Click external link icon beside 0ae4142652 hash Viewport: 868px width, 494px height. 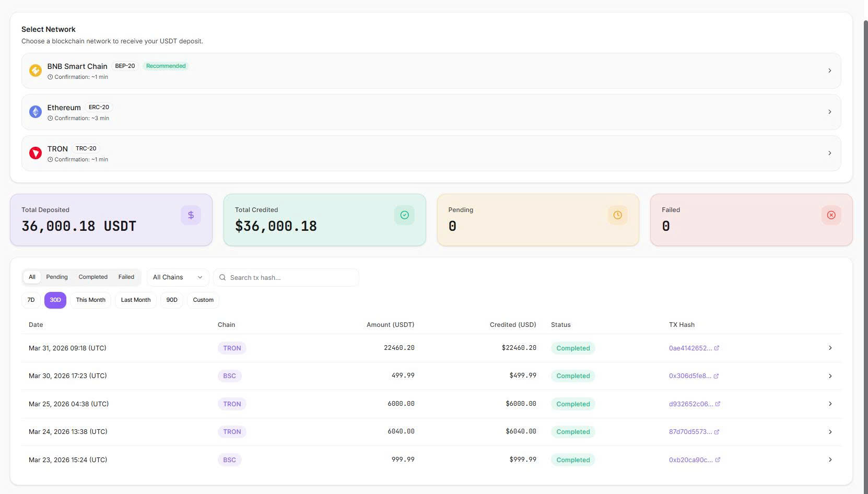(717, 348)
